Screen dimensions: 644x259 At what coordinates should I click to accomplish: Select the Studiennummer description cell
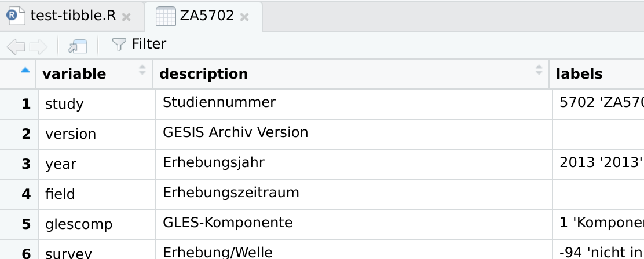click(x=219, y=103)
